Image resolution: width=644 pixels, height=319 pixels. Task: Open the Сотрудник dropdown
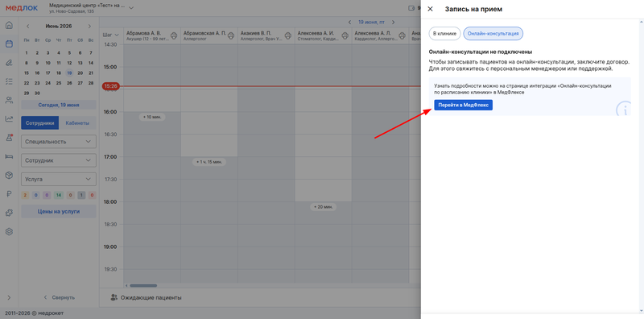(x=58, y=160)
